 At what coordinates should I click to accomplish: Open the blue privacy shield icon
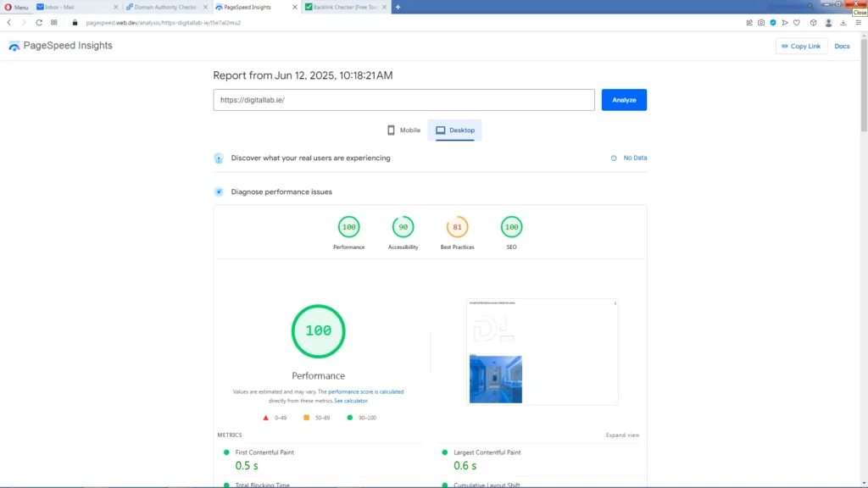point(773,23)
